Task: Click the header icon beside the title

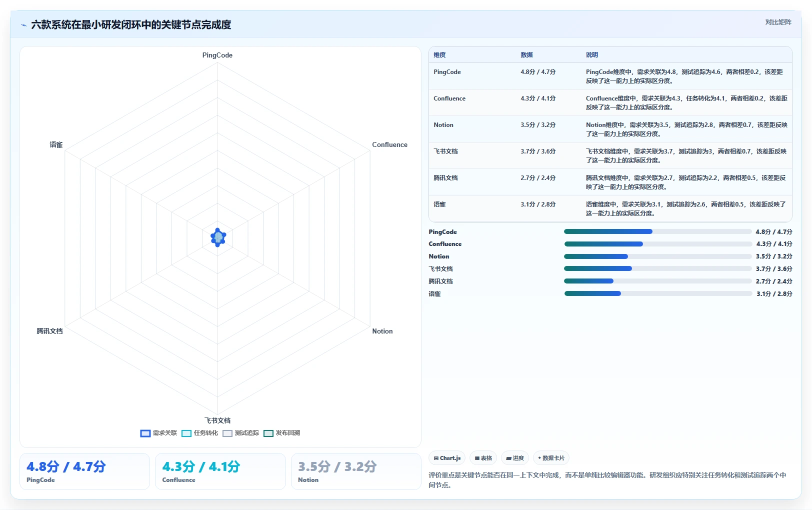Action: pyautogui.click(x=23, y=25)
